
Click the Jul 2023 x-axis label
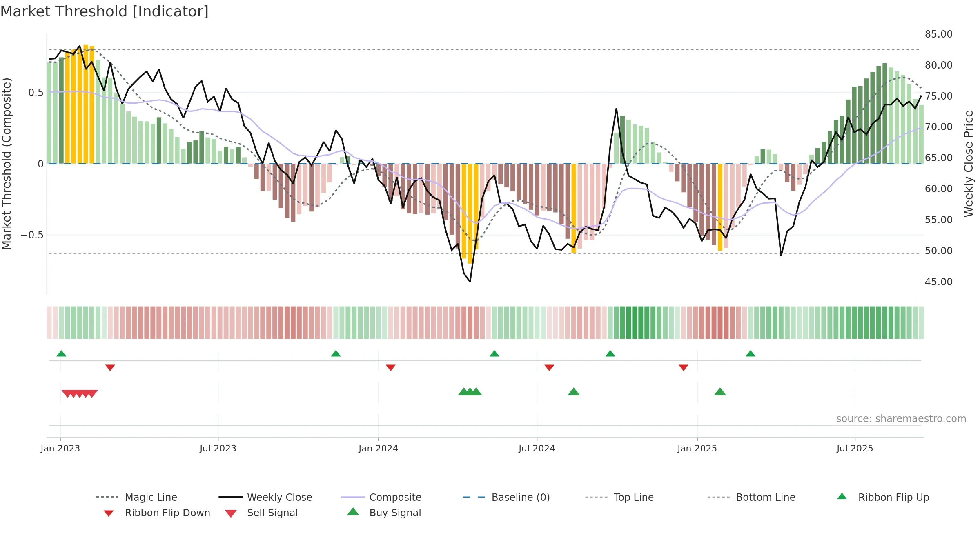point(218,448)
